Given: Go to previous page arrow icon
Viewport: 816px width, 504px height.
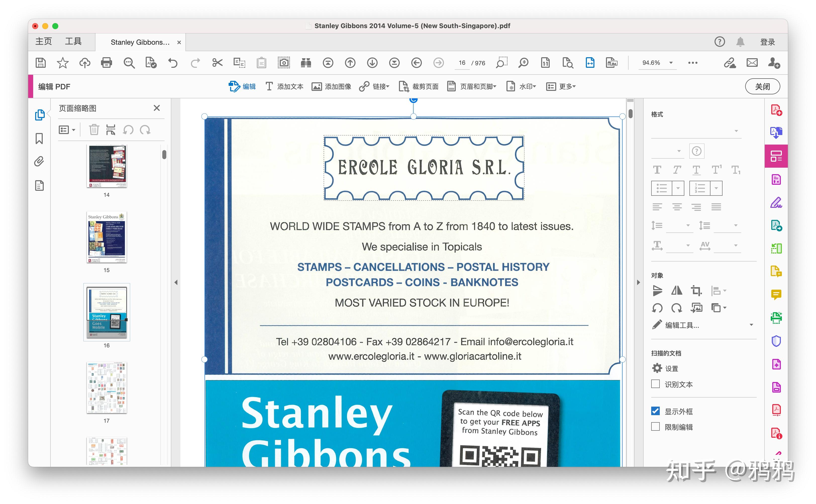Looking at the screenshot, I should point(350,63).
